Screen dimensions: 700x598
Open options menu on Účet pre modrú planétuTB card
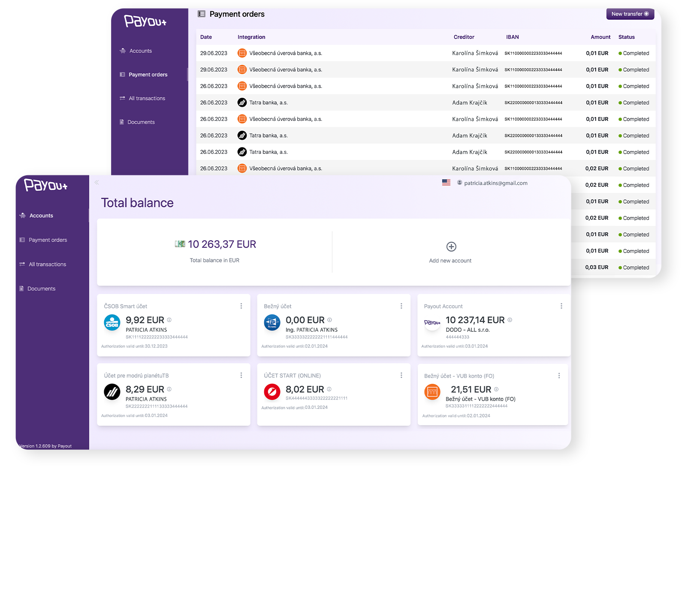(241, 375)
